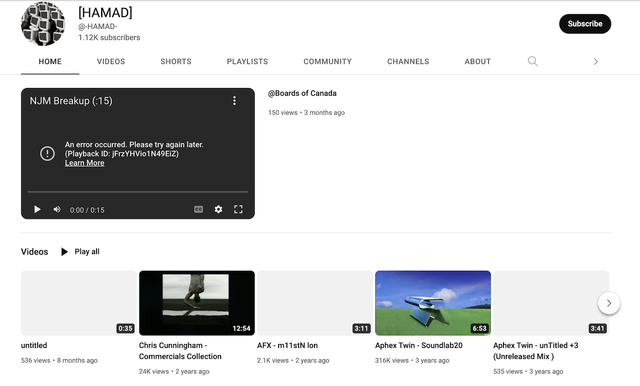640x386 pixels.
Task: Mute the player volume speaker icon
Action: click(x=57, y=209)
